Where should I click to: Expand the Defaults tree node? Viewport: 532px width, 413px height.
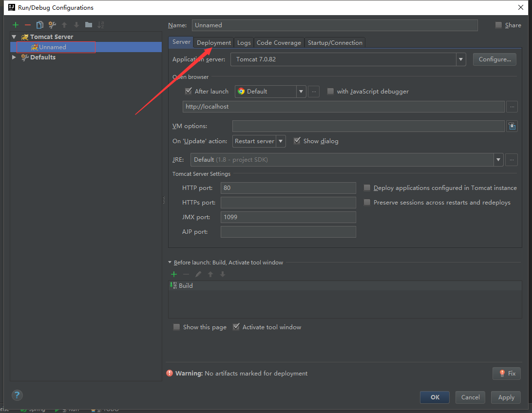point(14,57)
